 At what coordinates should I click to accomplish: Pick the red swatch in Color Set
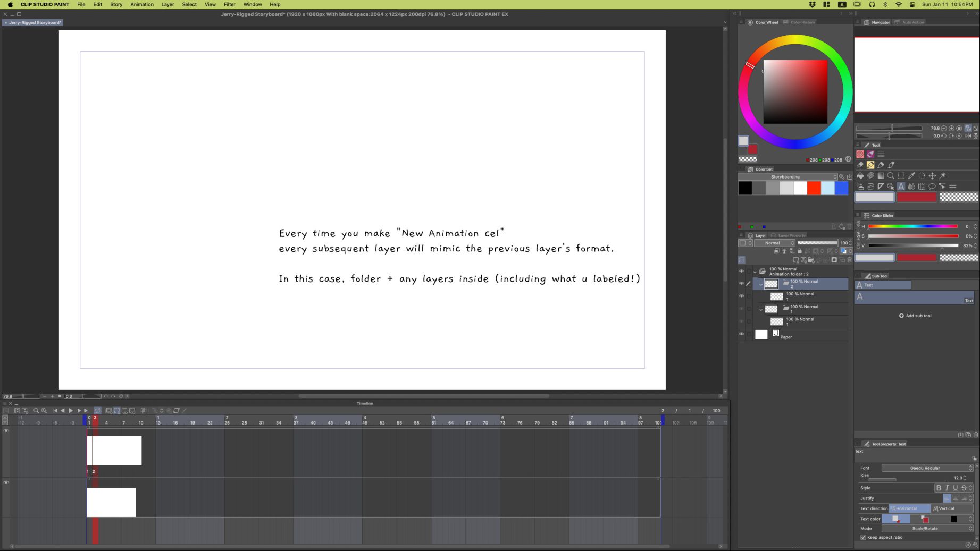click(814, 188)
